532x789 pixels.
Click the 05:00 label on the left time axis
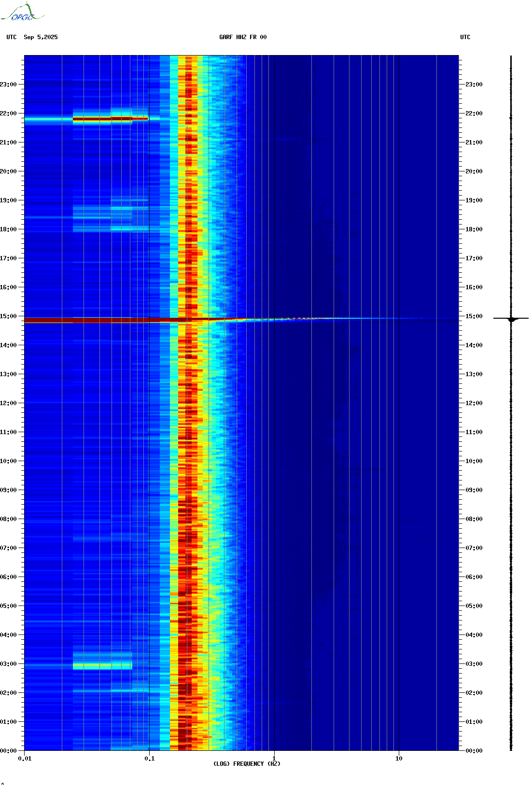8,606
